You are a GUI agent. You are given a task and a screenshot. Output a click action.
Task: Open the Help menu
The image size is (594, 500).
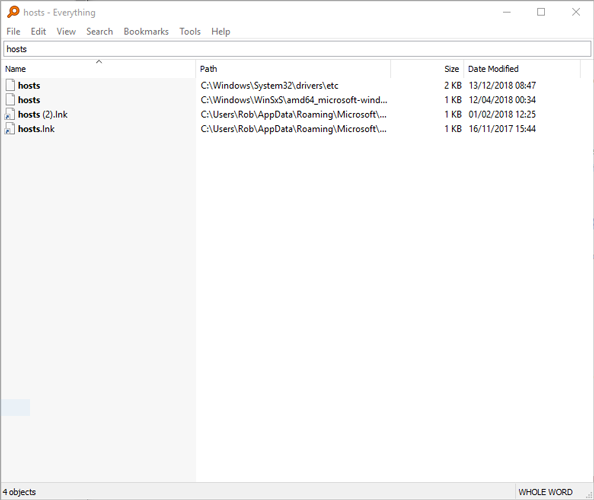pyautogui.click(x=220, y=31)
